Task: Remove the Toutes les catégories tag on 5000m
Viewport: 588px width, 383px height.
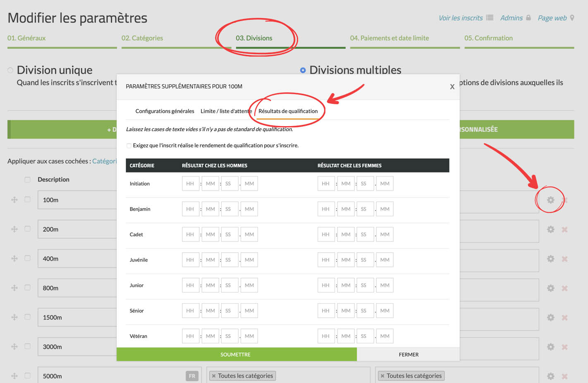Action: (x=214, y=376)
